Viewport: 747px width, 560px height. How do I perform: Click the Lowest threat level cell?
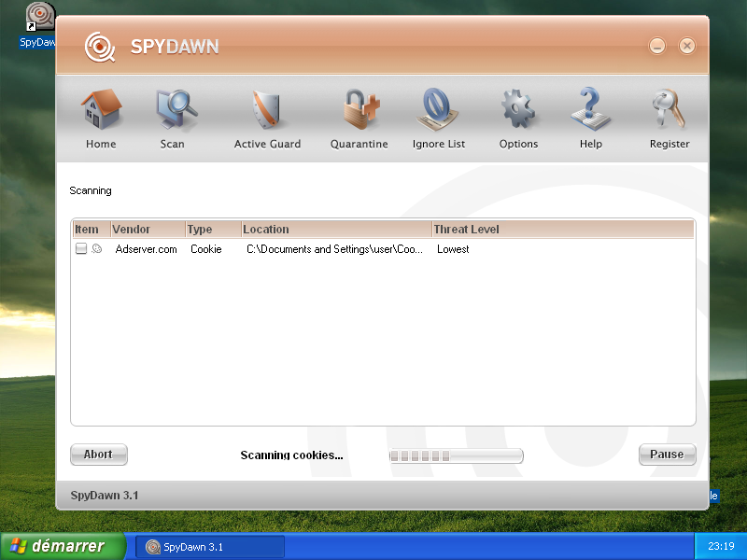[x=453, y=249]
